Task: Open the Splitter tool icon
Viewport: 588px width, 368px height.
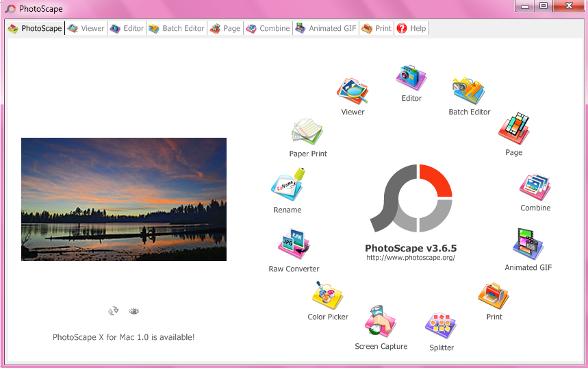Action: [442, 326]
